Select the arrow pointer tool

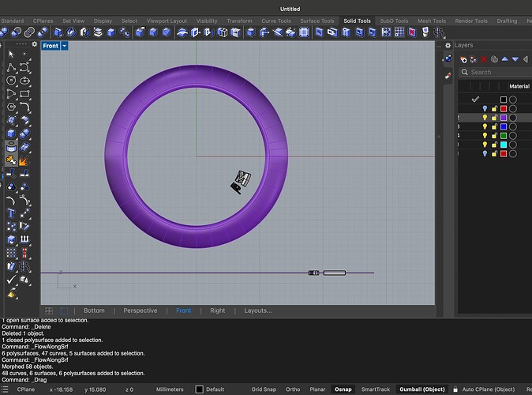(11, 54)
